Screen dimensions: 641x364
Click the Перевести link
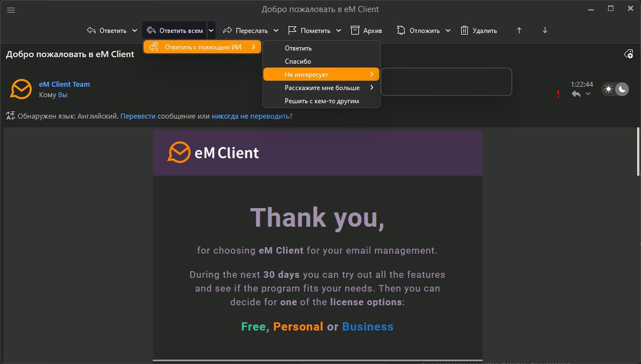tap(138, 116)
